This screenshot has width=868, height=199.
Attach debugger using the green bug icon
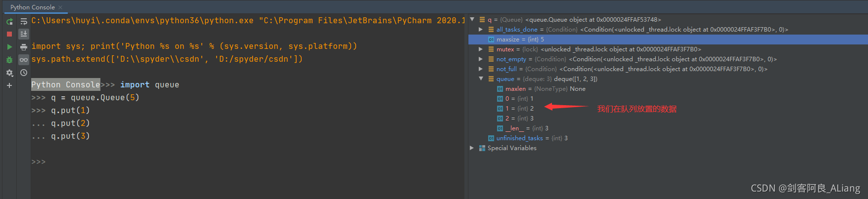click(x=9, y=60)
